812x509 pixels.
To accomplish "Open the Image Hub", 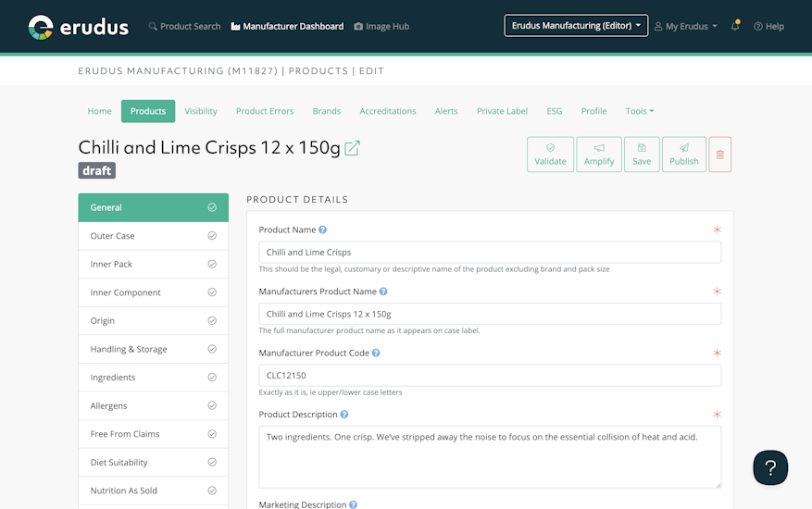I will pyautogui.click(x=381, y=27).
